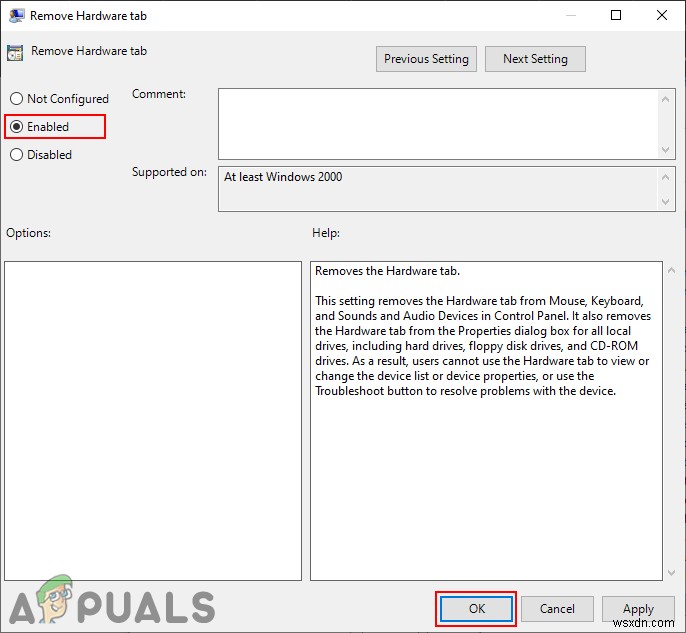
Task: Click the Comment box scroll up arrow
Action: click(x=665, y=99)
